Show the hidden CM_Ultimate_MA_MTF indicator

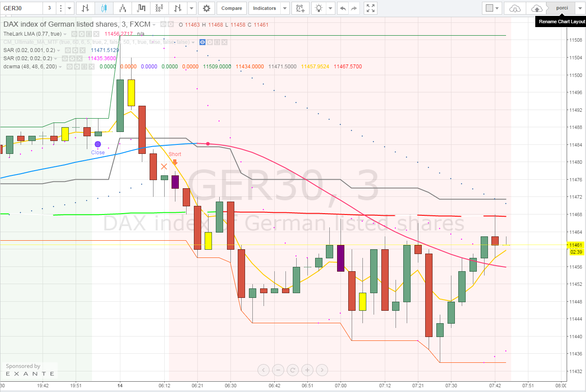coord(202,42)
